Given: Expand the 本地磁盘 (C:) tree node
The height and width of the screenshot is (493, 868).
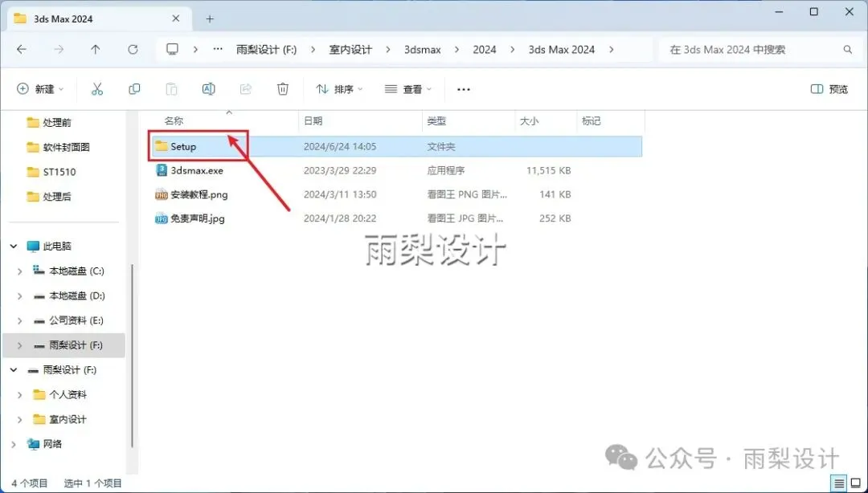Looking at the screenshot, I should [20, 271].
